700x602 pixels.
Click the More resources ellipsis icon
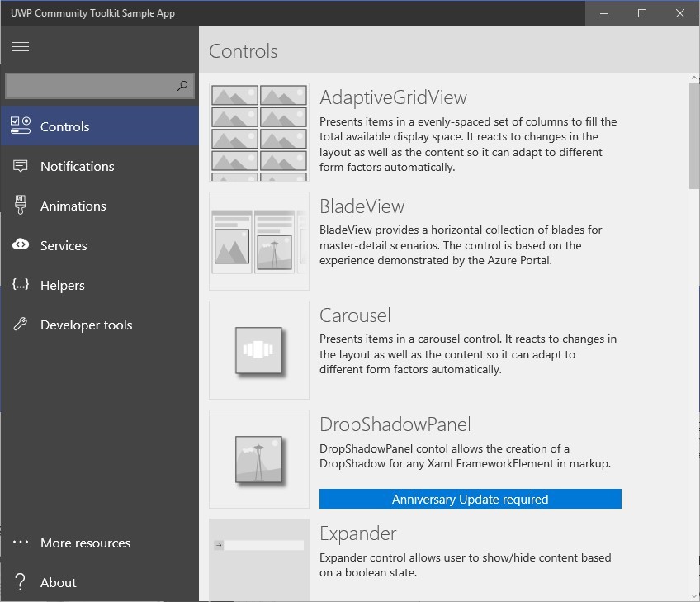point(21,543)
